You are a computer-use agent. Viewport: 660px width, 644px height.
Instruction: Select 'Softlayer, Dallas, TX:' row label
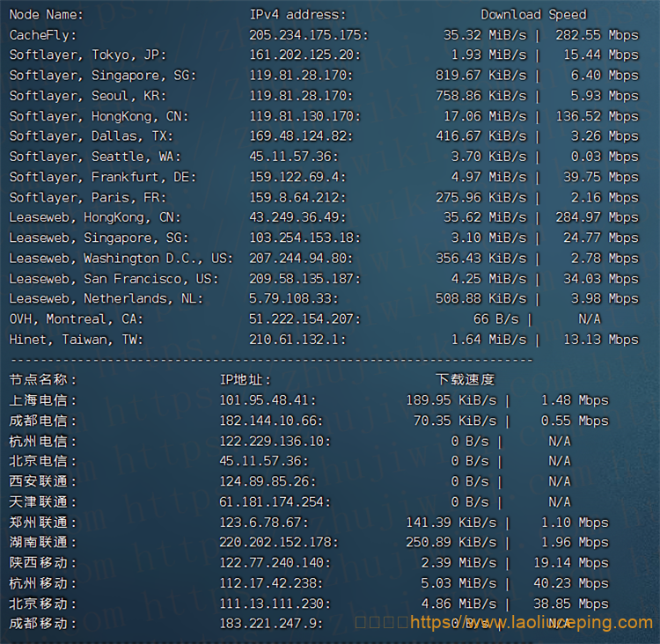[x=92, y=136]
